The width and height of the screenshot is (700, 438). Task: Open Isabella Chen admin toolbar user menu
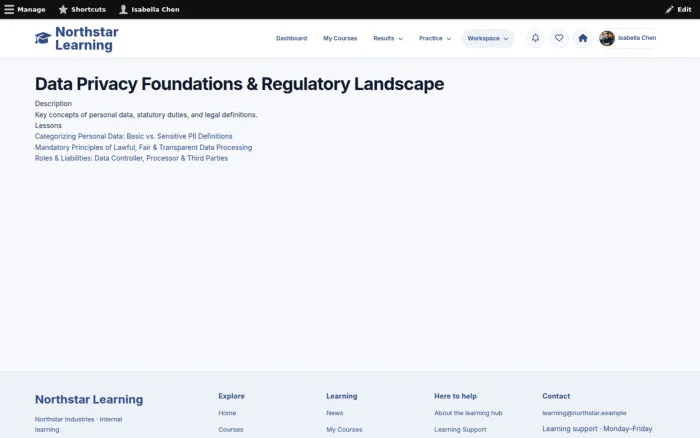point(150,9)
